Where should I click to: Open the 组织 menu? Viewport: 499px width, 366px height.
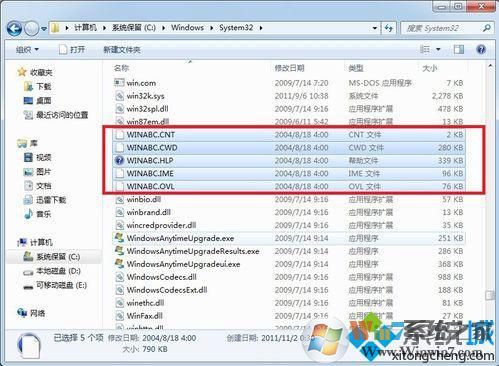coord(27,50)
